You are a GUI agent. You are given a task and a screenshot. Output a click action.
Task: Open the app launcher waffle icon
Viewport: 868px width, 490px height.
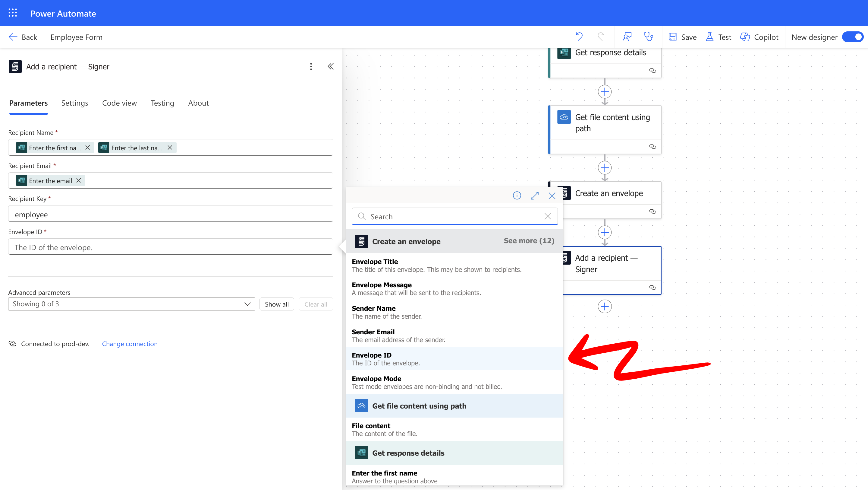[12, 13]
